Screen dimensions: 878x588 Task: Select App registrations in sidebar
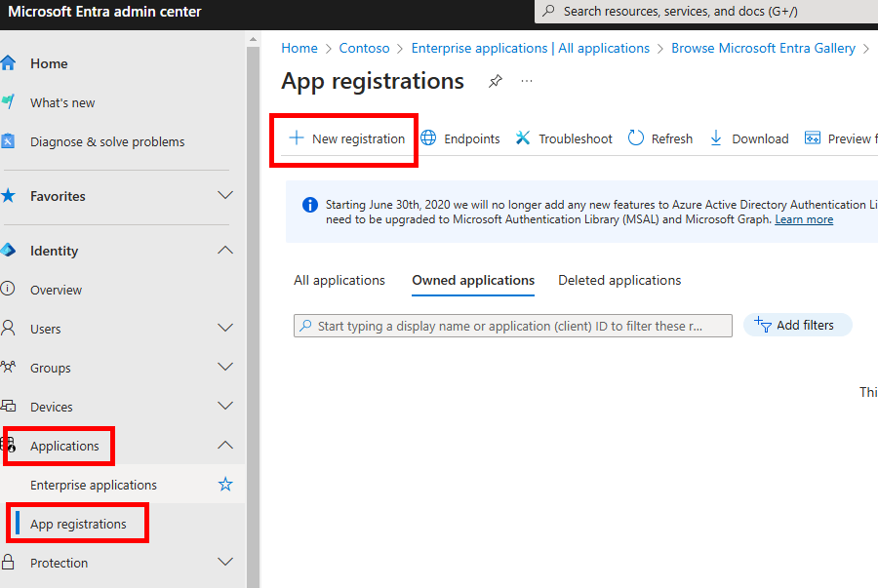[78, 525]
